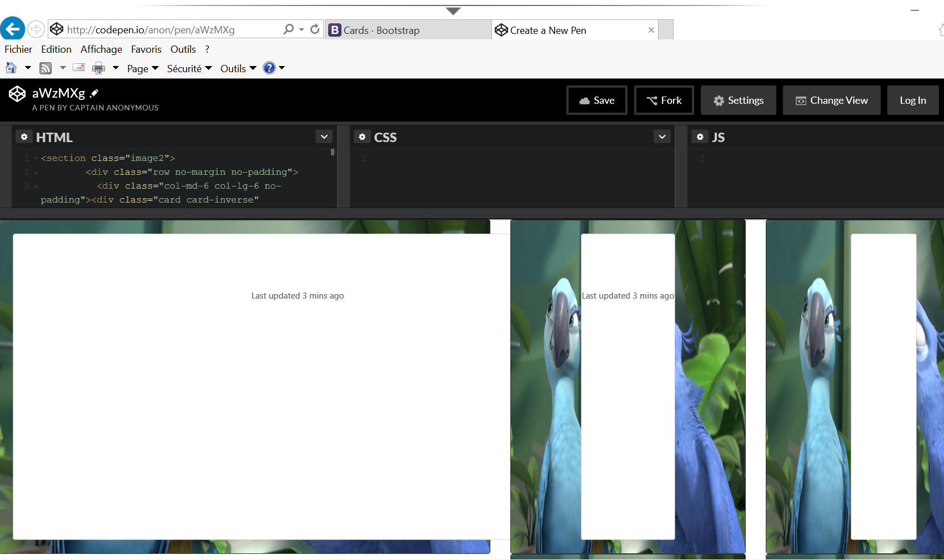Click the RSS feeds toolbar icon
The image size is (944, 560).
pos(46,68)
